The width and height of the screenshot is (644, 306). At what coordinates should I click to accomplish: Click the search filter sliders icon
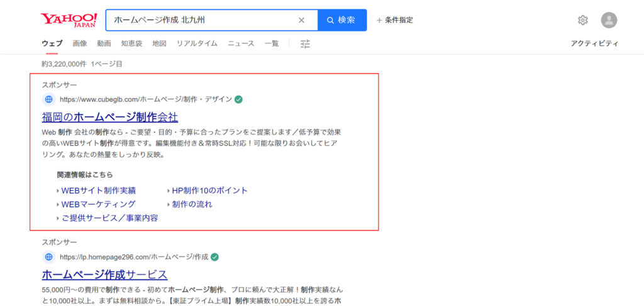pos(305,43)
